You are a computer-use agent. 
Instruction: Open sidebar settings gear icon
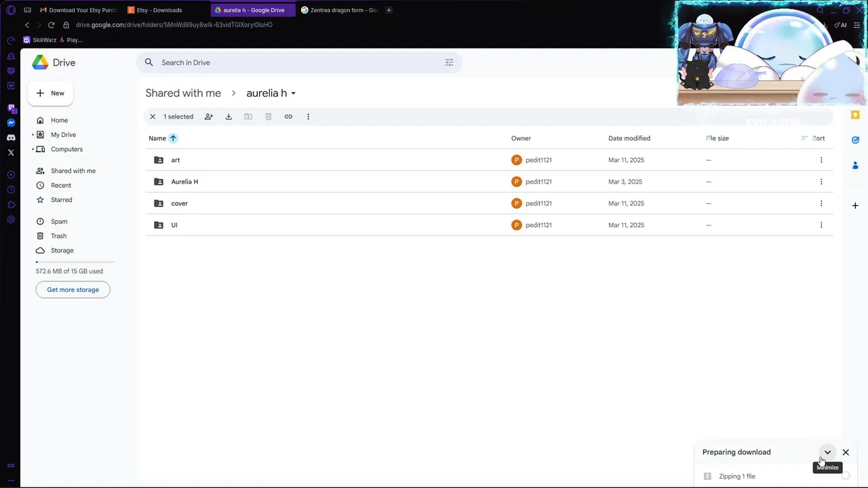pyautogui.click(x=11, y=220)
